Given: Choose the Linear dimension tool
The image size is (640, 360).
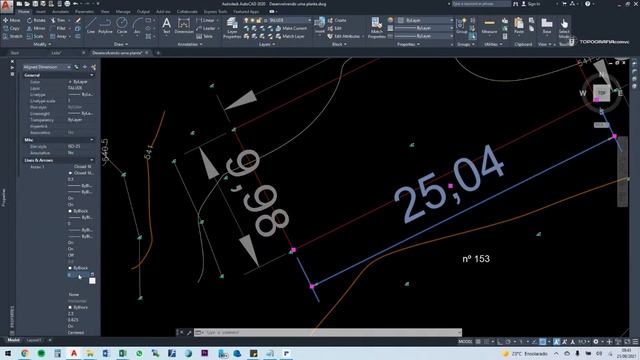Looking at the screenshot, I should pos(206,20).
